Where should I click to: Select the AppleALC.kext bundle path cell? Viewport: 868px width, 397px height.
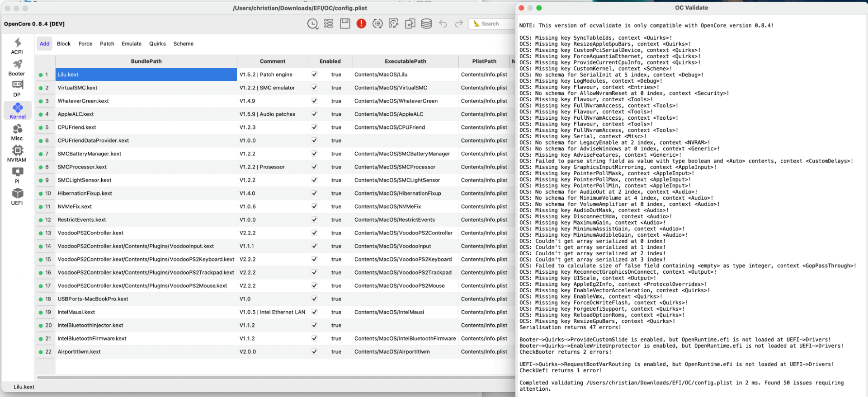[x=146, y=114]
